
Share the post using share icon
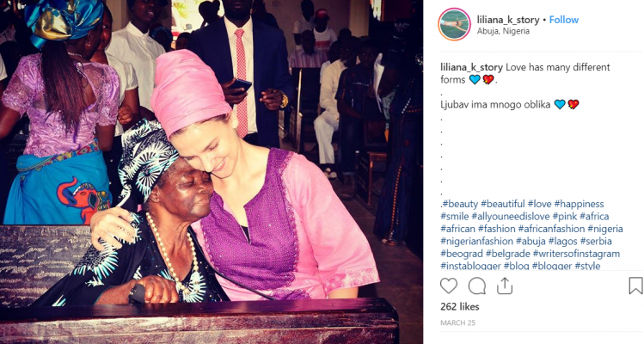pos(505,286)
